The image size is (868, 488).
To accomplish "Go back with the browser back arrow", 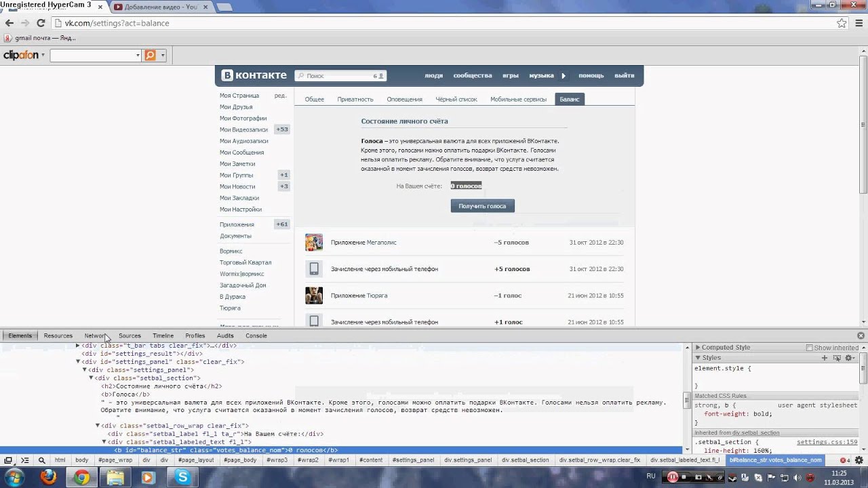I will pyautogui.click(x=9, y=23).
